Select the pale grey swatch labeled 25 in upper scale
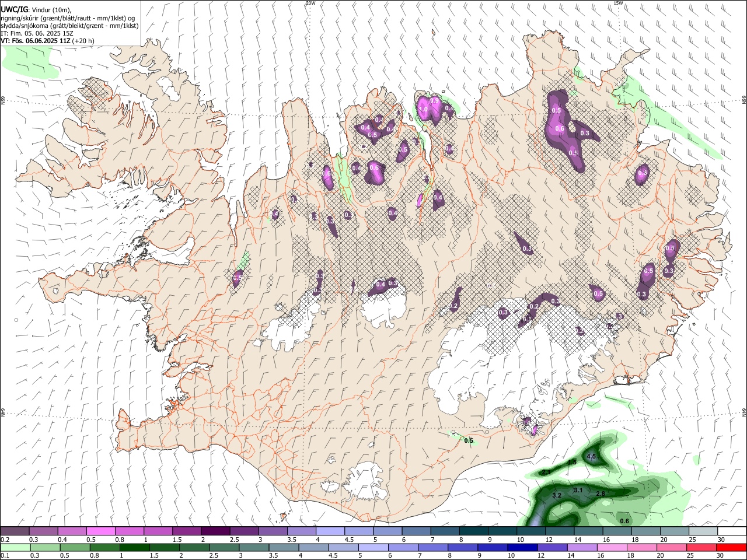 [x=703, y=531]
